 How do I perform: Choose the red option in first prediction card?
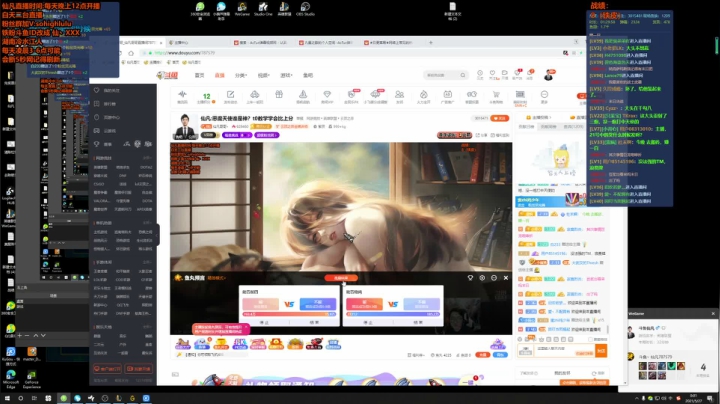click(260, 304)
